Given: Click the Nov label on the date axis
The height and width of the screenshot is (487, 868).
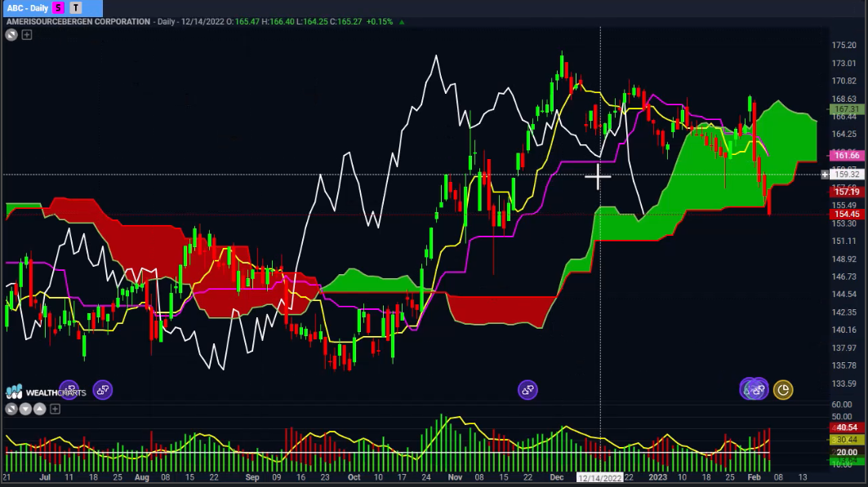Looking at the screenshot, I should (x=455, y=477).
